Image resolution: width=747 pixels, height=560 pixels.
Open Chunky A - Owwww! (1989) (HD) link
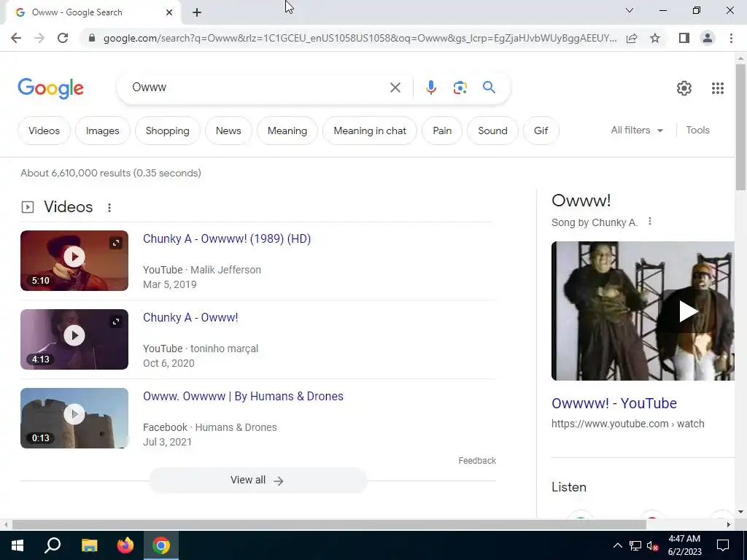point(227,238)
